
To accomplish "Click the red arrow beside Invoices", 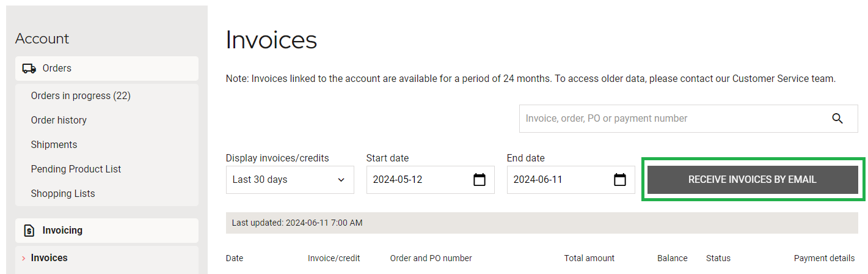I will (24, 258).
